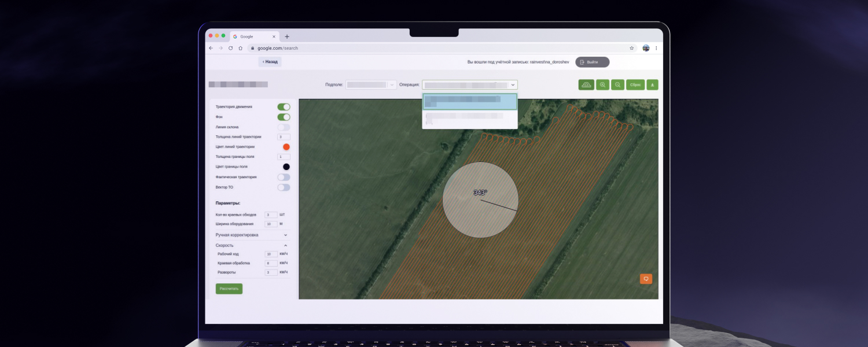Image resolution: width=868 pixels, height=347 pixels.
Task: Edit the Ширина оборудования field
Action: (x=271, y=224)
